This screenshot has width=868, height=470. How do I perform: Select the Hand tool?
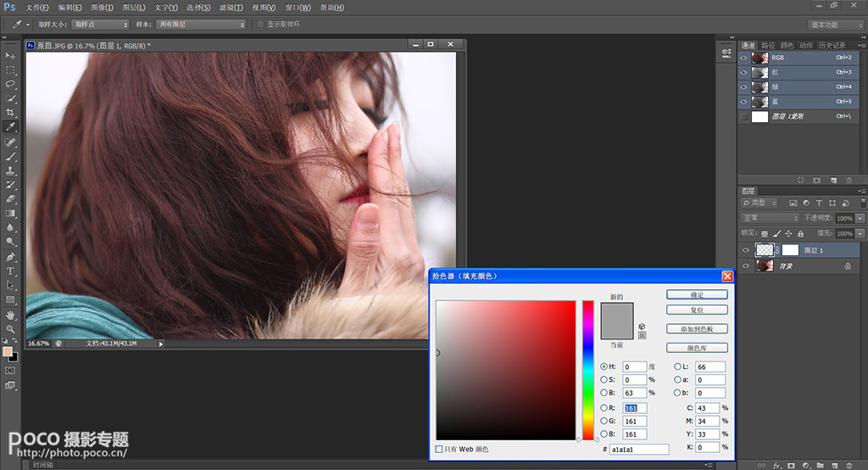[x=10, y=315]
